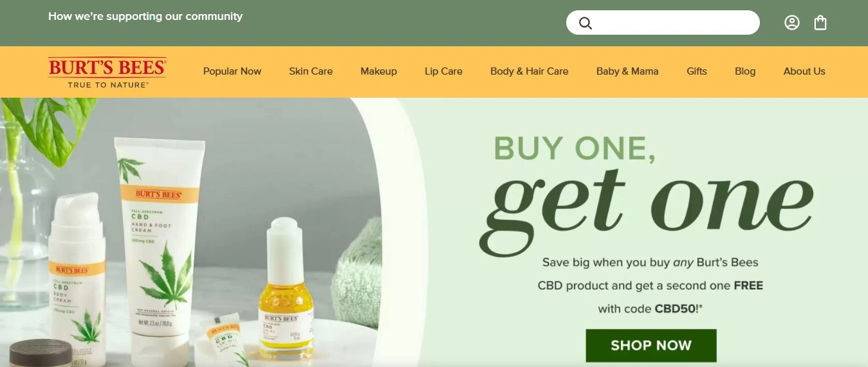
Task: Click the magnifying glass search icon
Action: point(585,23)
